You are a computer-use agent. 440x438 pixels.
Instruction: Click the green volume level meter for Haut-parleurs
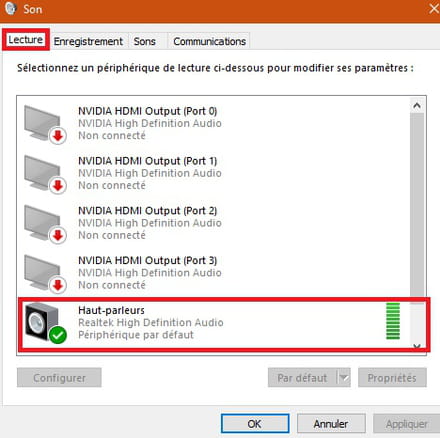(x=393, y=321)
